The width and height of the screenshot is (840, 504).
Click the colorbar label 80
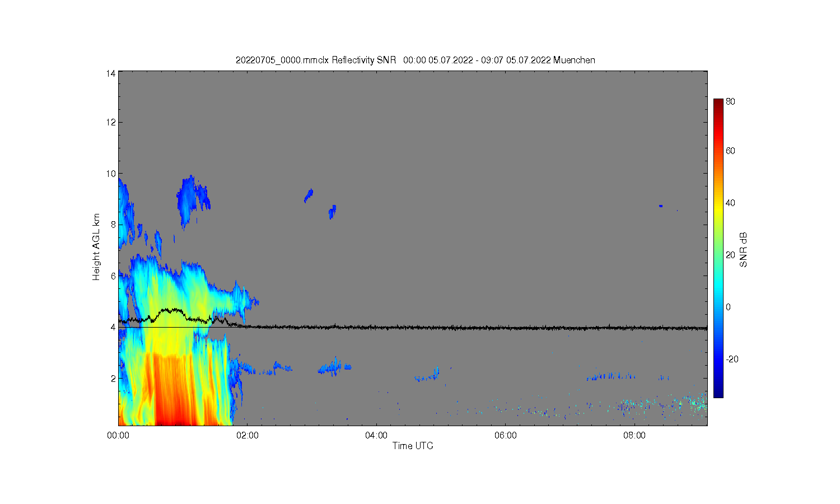click(x=730, y=101)
